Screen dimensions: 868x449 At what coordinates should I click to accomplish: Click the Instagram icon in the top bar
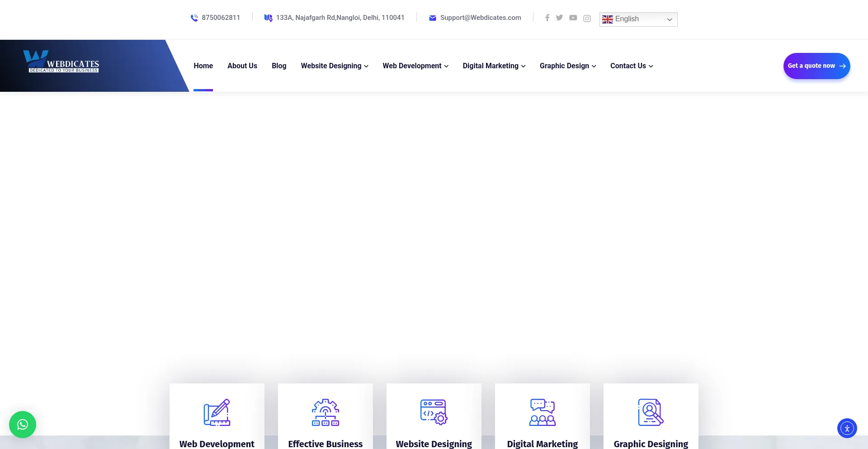click(x=587, y=18)
